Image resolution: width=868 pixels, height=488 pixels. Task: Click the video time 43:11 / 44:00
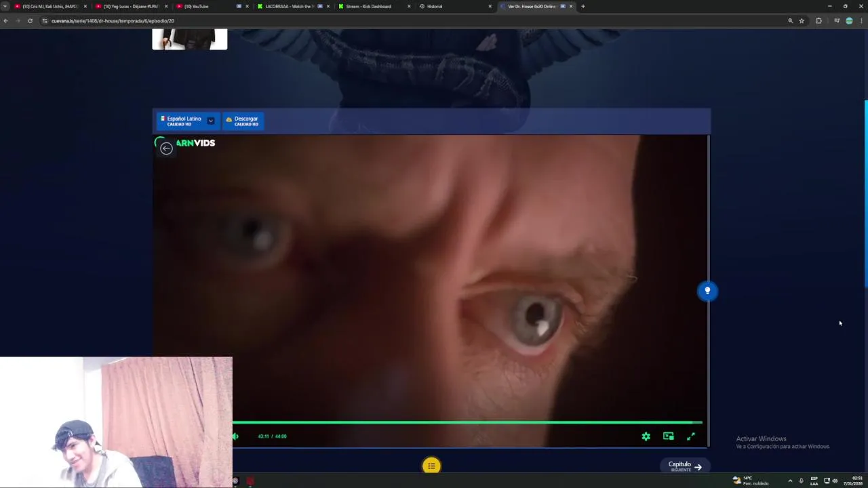[272, 436]
